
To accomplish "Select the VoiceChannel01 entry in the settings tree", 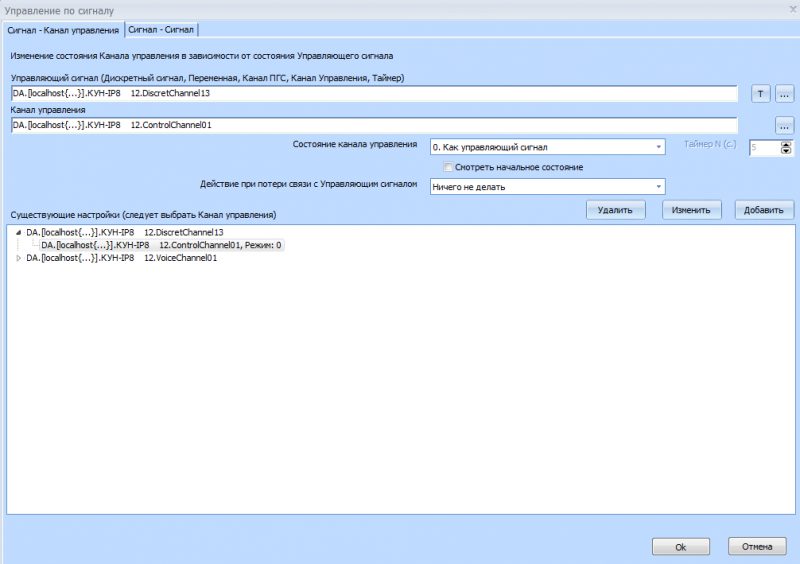I will 121,258.
